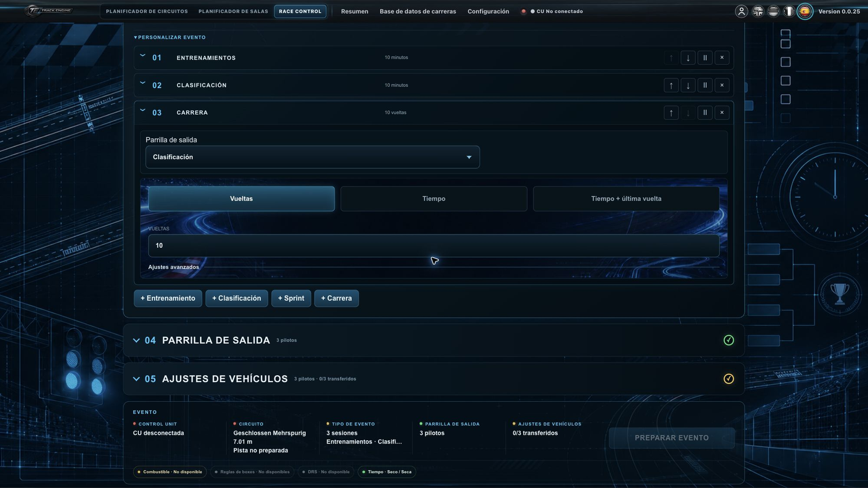Viewport: 868px width, 488px height.
Task: Open the Resumen menu item
Action: click(355, 11)
